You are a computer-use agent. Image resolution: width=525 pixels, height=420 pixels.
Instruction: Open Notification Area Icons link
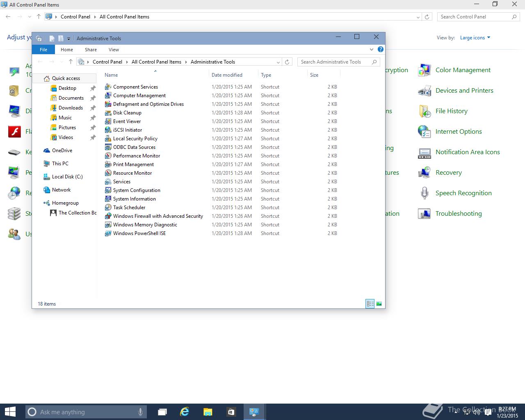[468, 152]
